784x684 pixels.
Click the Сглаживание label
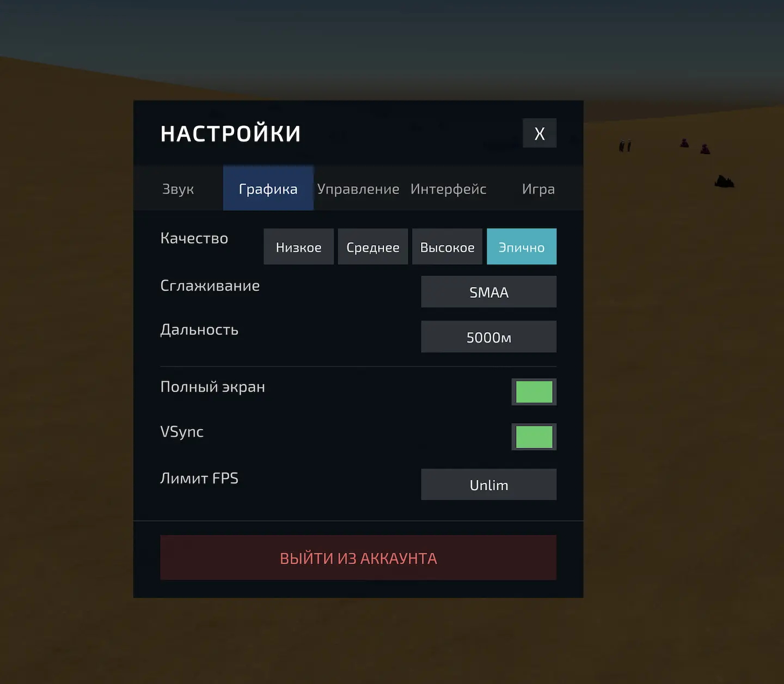coord(210,286)
